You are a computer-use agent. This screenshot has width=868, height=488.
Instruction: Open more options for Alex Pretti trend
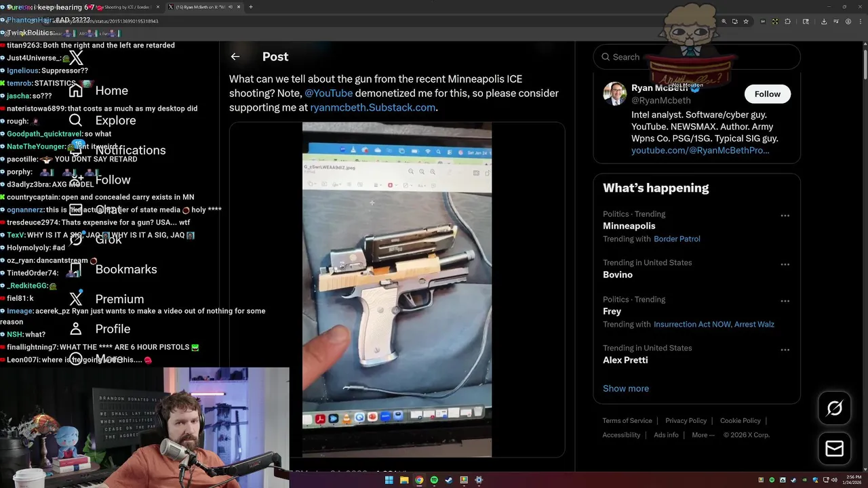click(785, 350)
